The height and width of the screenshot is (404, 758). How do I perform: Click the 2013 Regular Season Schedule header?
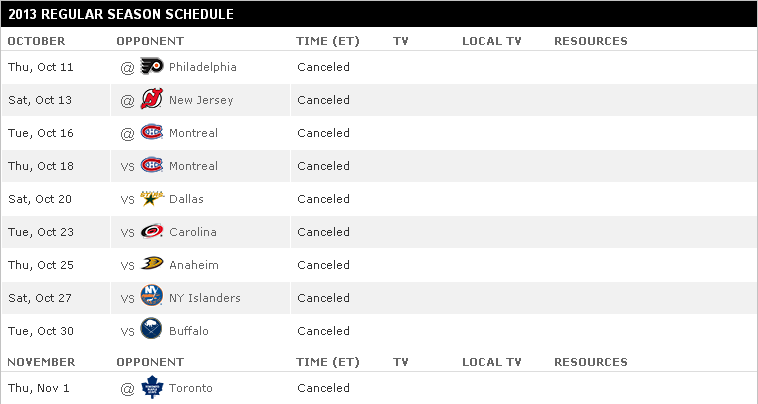(121, 14)
